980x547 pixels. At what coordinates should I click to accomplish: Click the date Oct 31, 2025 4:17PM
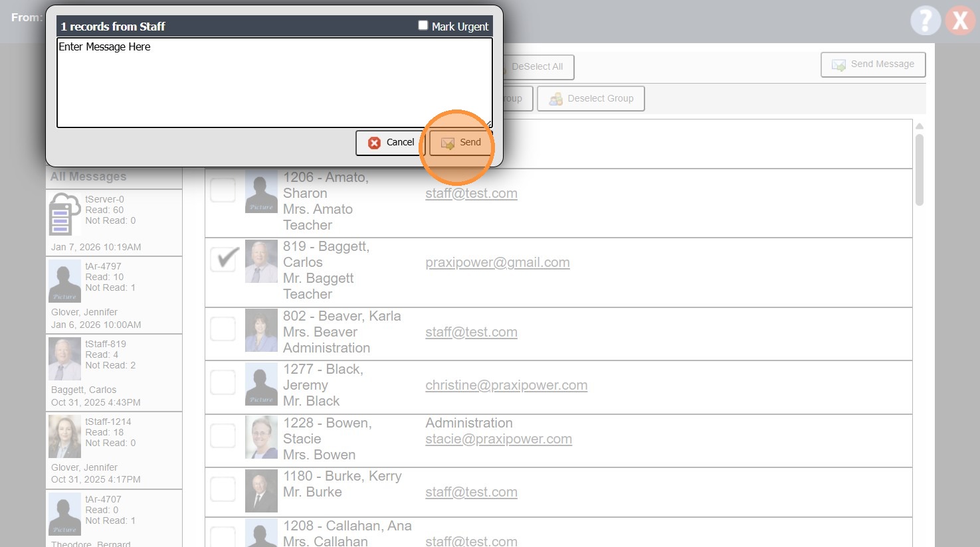[96, 479]
